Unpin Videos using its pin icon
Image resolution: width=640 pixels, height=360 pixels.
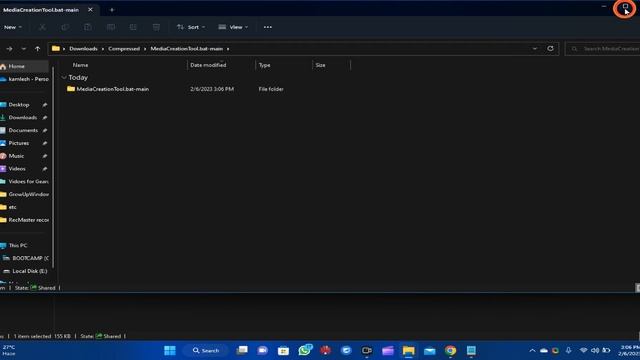(44, 169)
